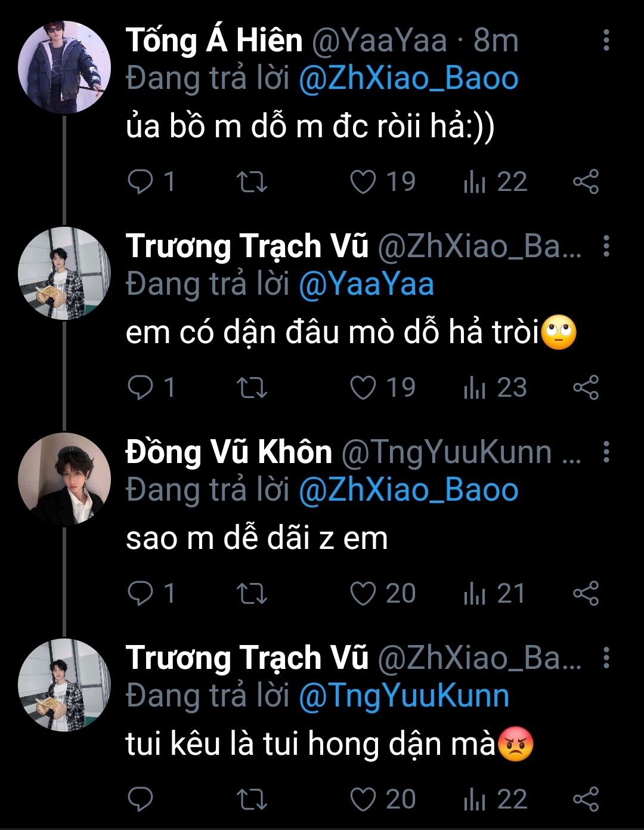The width and height of the screenshot is (644, 830).
Task: Retweet the 'em có dận đâu' tweet
Action: tap(252, 388)
